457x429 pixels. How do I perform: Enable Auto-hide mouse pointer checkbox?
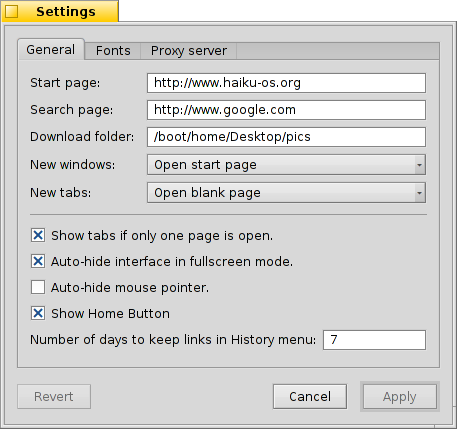38,287
